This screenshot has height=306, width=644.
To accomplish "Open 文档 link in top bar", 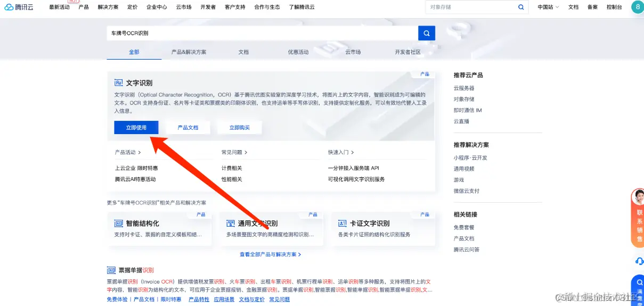I will coord(573,7).
